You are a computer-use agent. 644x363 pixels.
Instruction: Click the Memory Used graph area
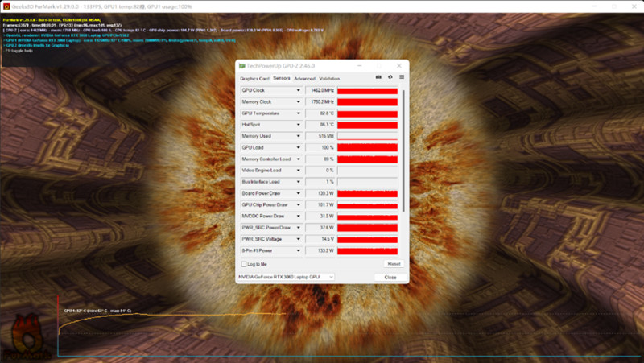[x=368, y=136]
